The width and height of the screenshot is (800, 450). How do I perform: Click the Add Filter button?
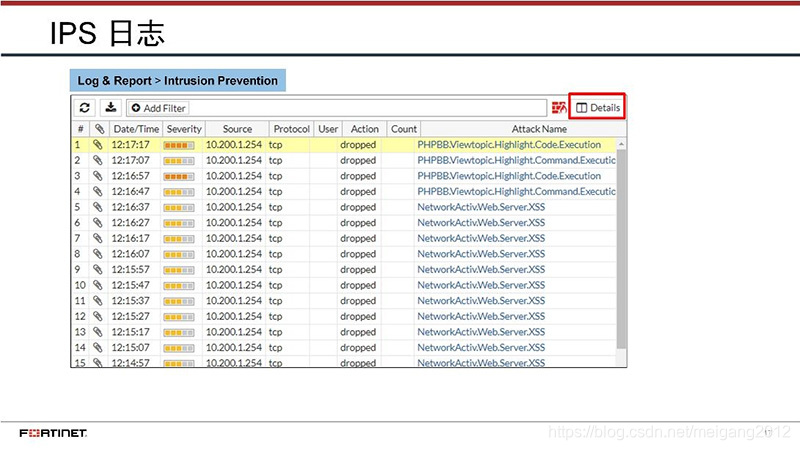point(158,108)
